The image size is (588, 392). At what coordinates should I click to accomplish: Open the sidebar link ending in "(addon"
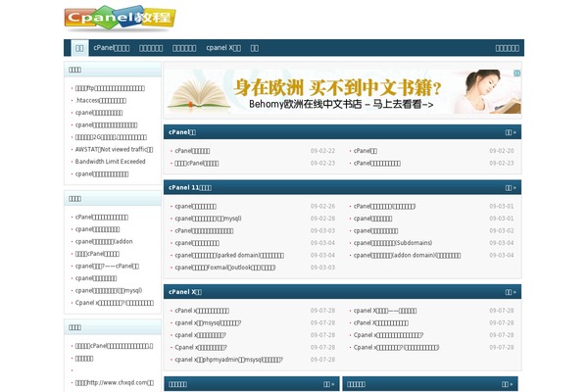point(104,242)
